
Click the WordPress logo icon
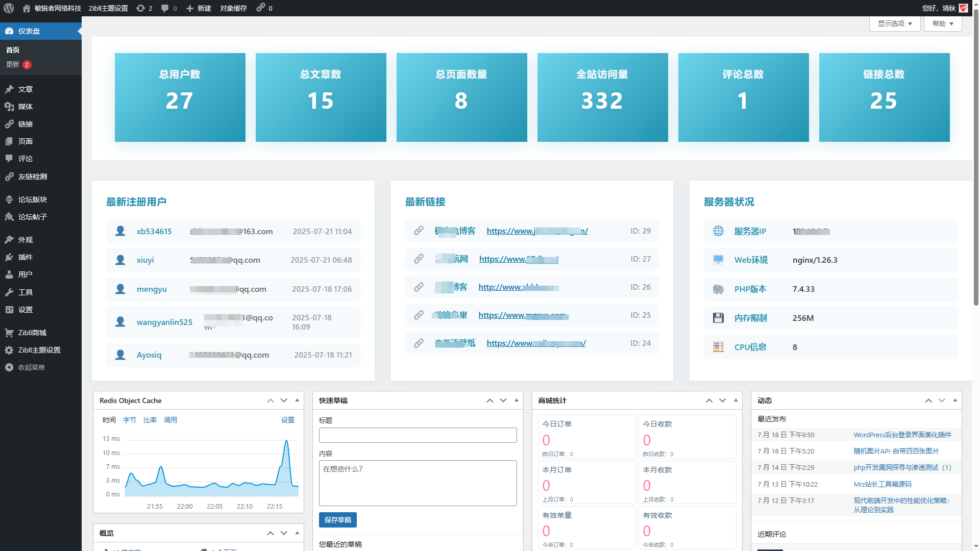pyautogui.click(x=8, y=8)
